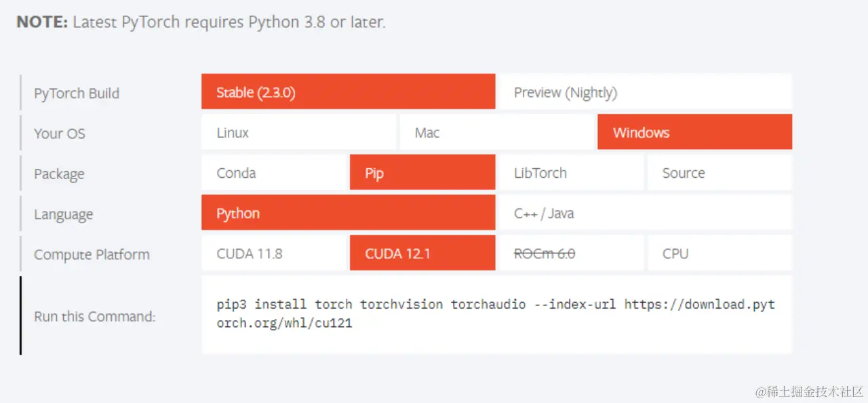This screenshot has width=868, height=403.
Task: Pick CUDA 12.1 compute platform
Action: pos(422,253)
